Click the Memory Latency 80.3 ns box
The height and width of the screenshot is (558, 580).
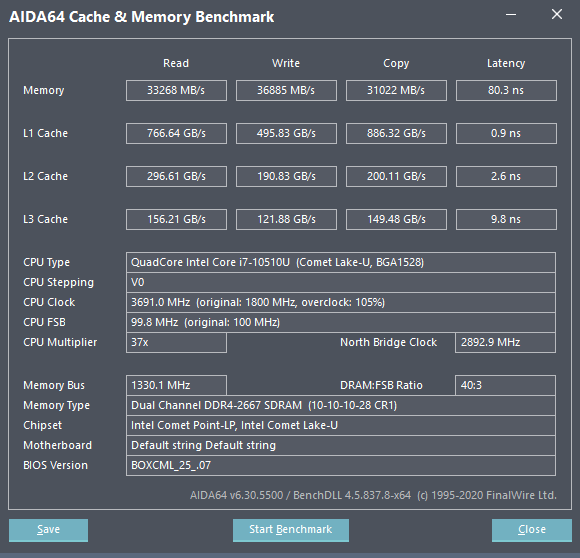506,90
